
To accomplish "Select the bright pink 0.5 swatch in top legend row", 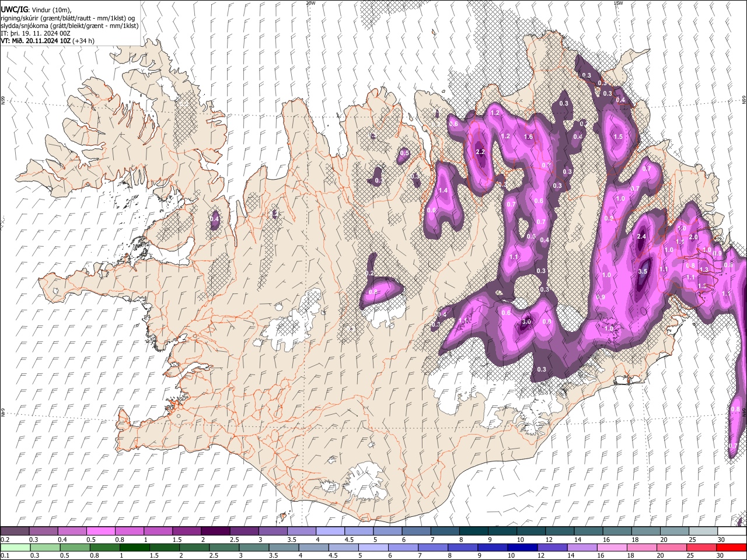I will tap(100, 531).
